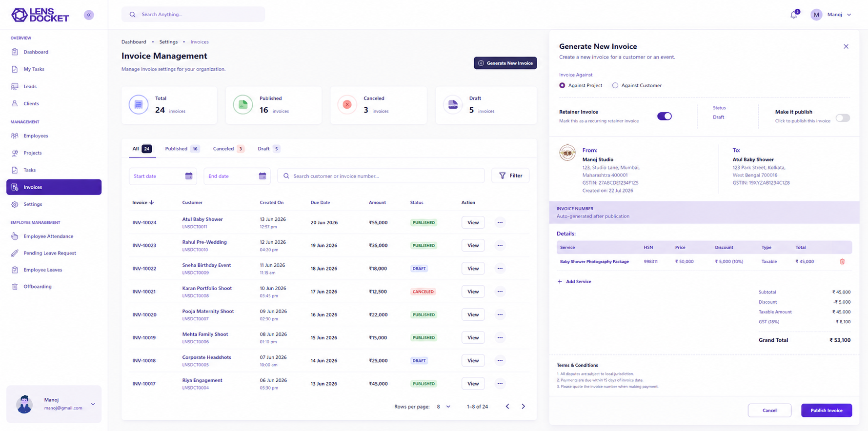The width and height of the screenshot is (868, 431).
Task: Switch to the Canceled tab
Action: pyautogui.click(x=228, y=149)
